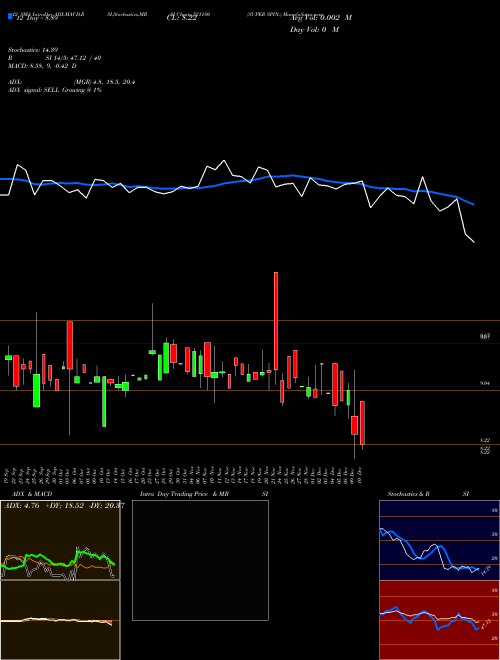The width and height of the screenshot is (500, 660).
Task: Click the ADX (MGR) values line
Action: (x=72, y=82)
